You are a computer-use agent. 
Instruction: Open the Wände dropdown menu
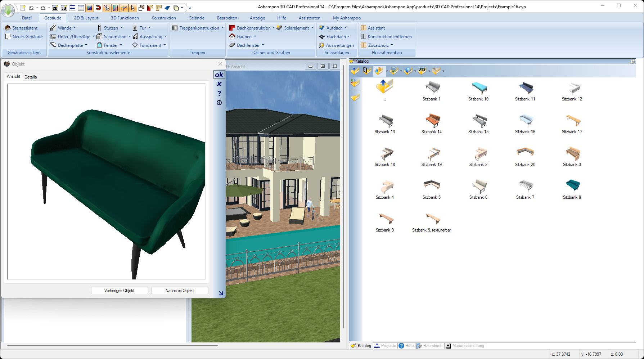[75, 27]
